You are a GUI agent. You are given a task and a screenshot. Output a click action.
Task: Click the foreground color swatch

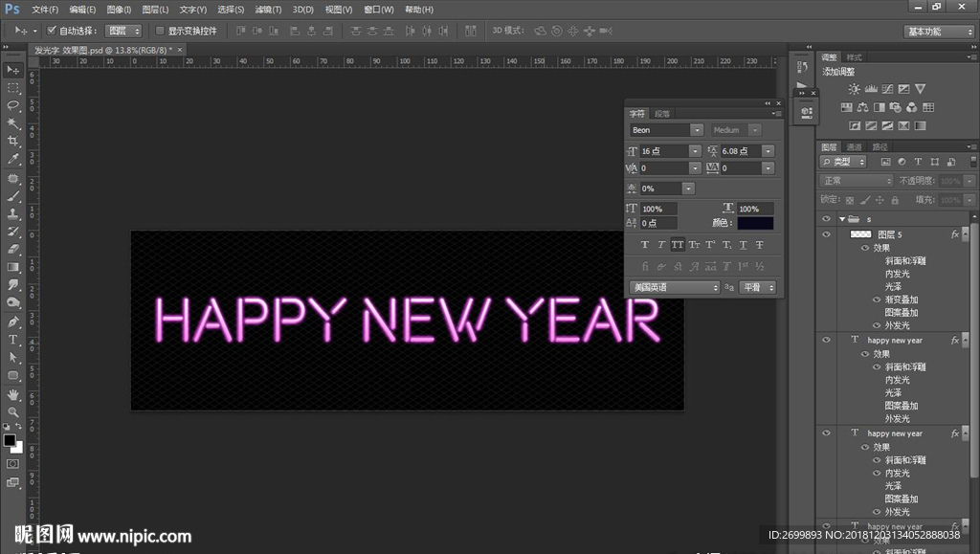[x=10, y=440]
